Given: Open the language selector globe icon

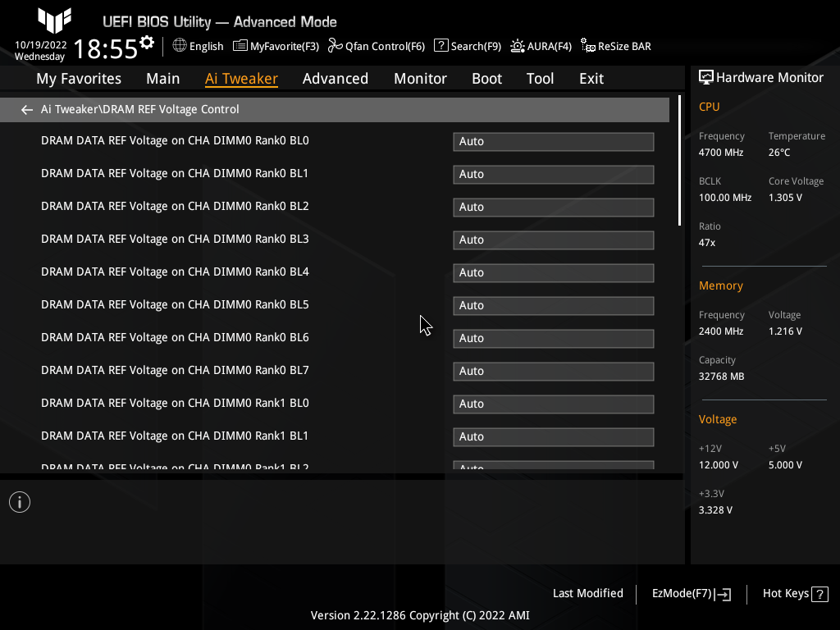Looking at the screenshot, I should click(179, 46).
